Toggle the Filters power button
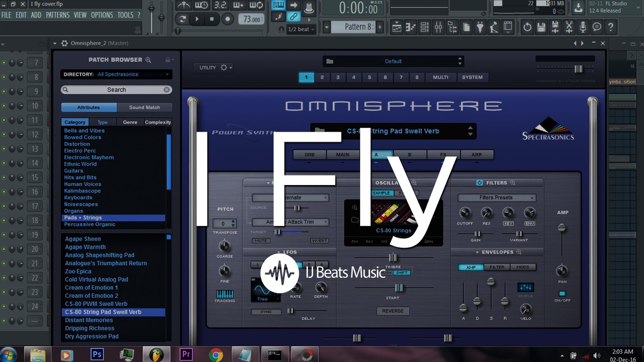Image resolution: width=644 pixels, height=362 pixels. click(479, 183)
